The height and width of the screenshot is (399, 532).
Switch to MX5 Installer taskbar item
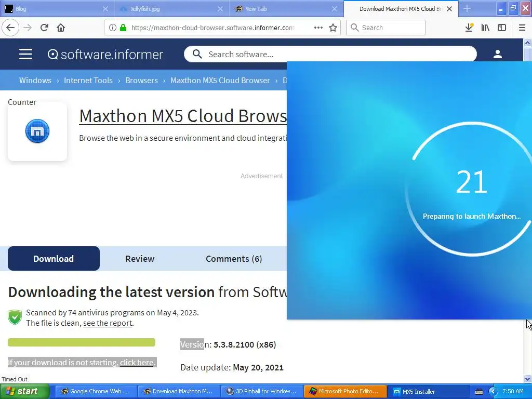(428, 391)
